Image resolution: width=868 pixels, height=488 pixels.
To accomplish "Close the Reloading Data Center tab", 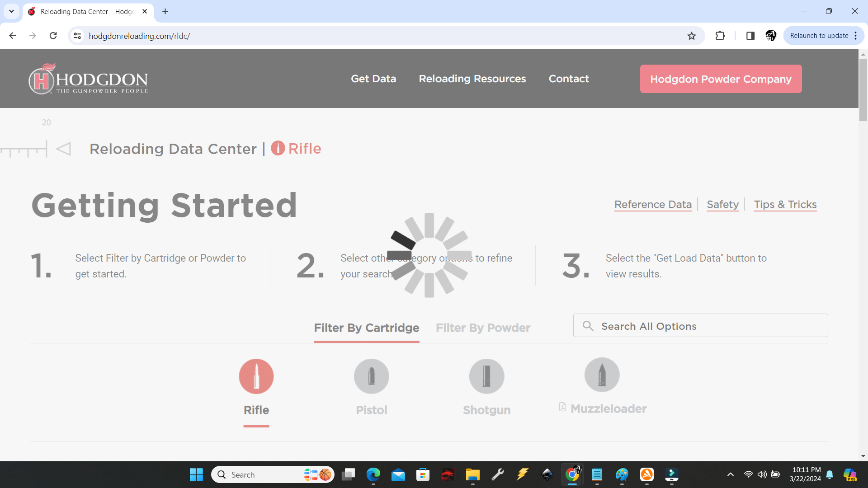I will pos(145,11).
